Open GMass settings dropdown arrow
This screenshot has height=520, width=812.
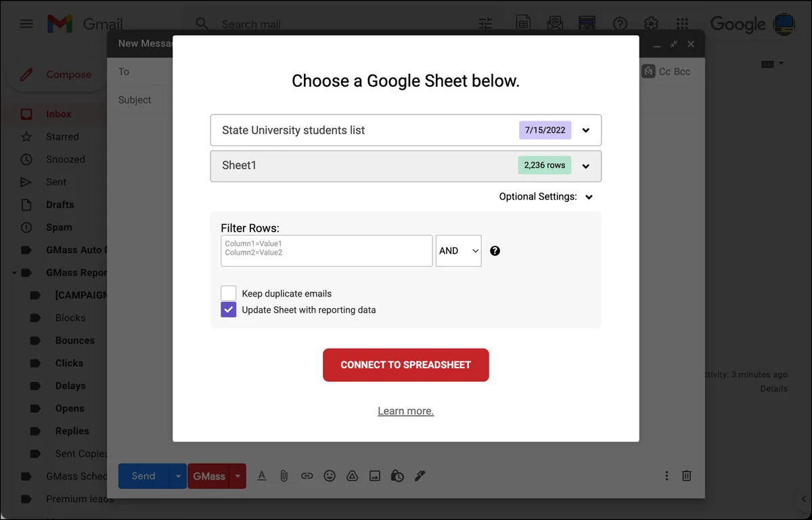tap(238, 476)
